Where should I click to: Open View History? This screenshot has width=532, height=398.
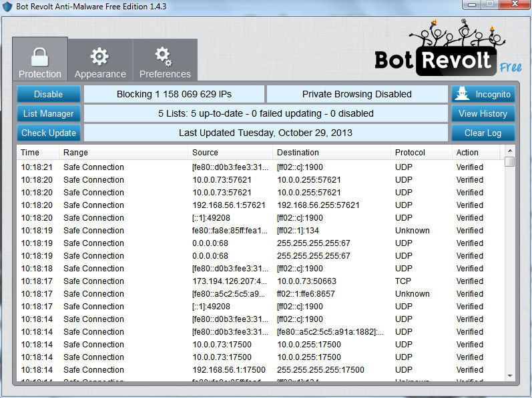[x=483, y=113]
